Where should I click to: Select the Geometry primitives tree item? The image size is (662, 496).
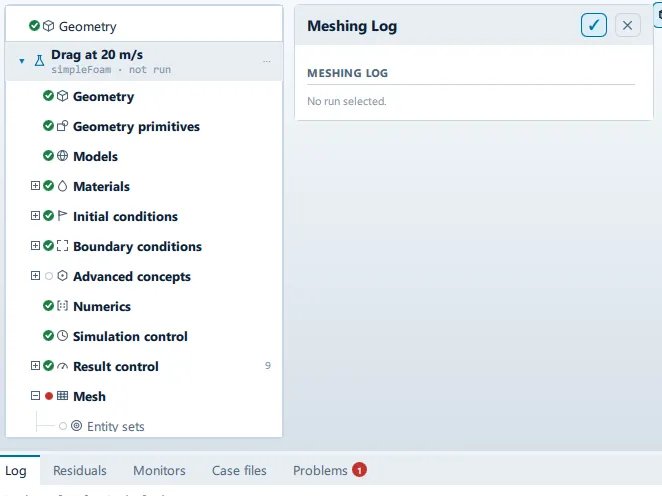tap(144, 126)
